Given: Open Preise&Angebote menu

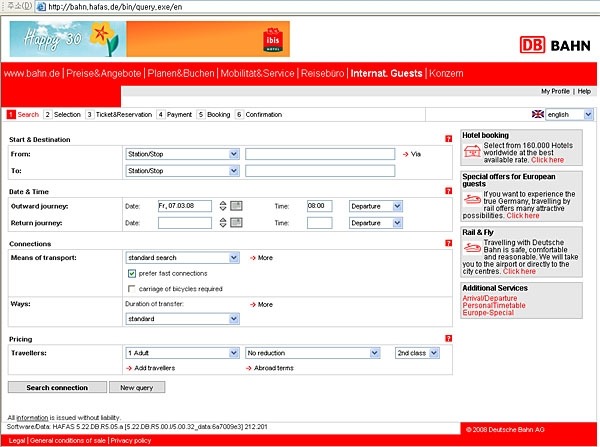Looking at the screenshot, I should [x=104, y=73].
